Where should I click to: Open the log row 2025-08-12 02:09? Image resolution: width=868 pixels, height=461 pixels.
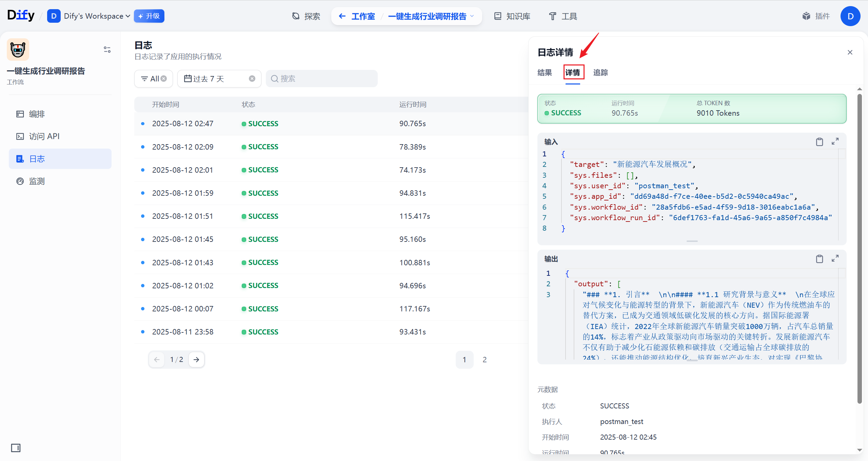coord(331,147)
